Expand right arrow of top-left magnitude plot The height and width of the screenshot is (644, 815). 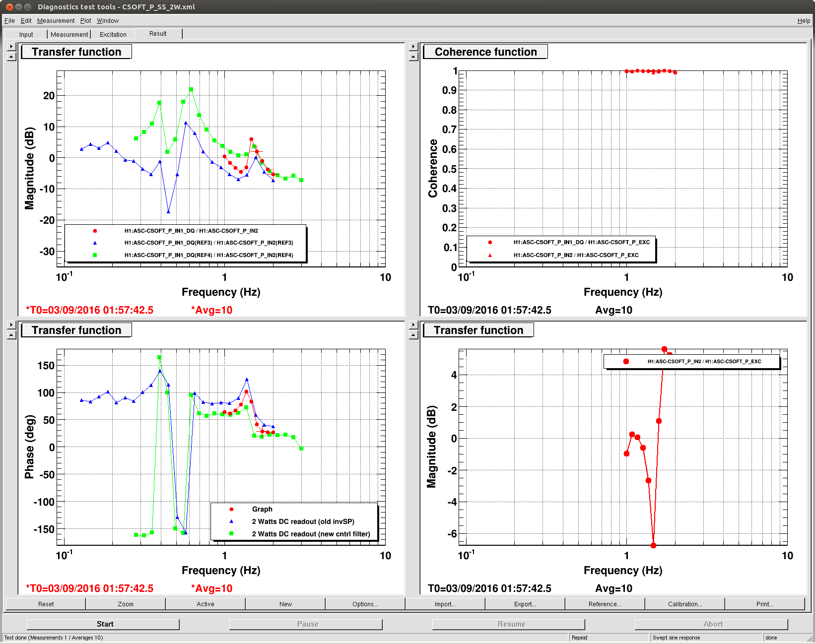pyautogui.click(x=11, y=47)
